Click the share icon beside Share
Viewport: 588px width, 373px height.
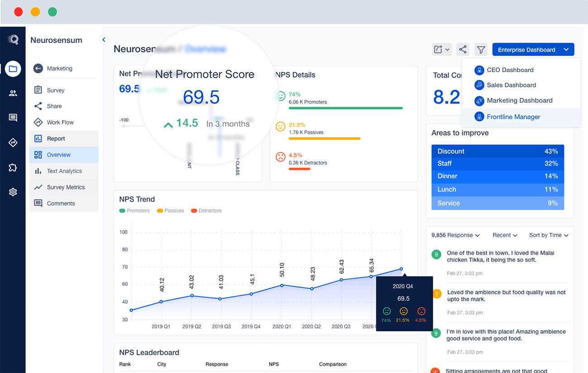pyautogui.click(x=38, y=106)
